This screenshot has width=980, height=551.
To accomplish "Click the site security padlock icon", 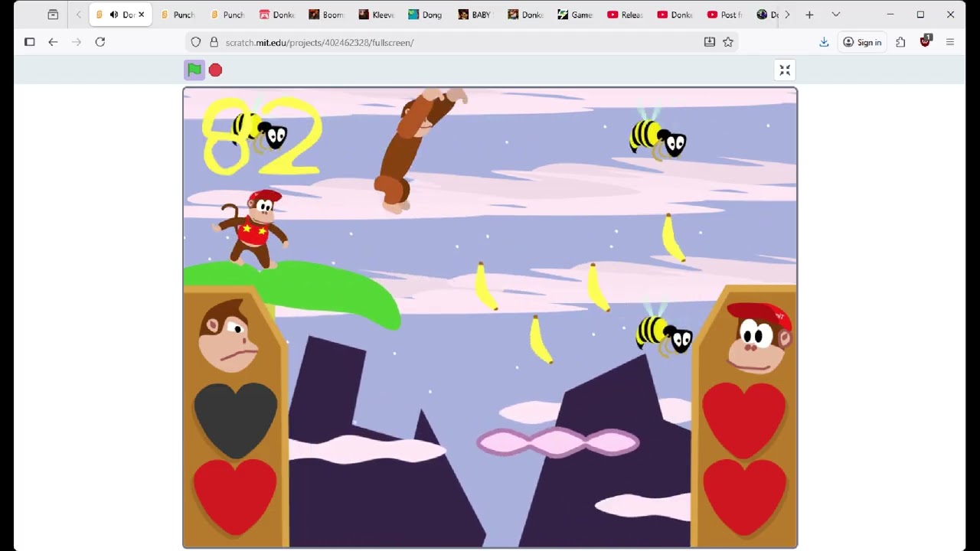I will point(214,42).
